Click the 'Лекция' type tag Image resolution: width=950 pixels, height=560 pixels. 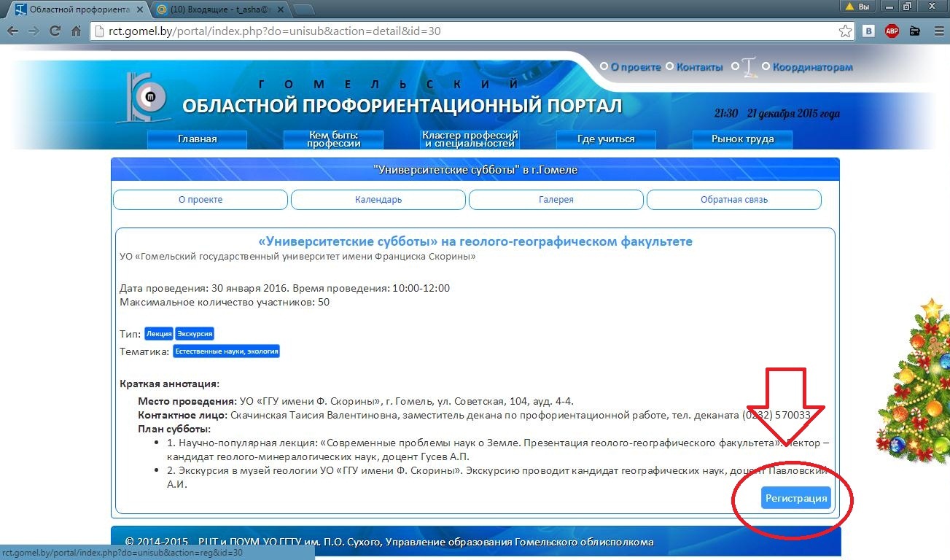point(159,334)
